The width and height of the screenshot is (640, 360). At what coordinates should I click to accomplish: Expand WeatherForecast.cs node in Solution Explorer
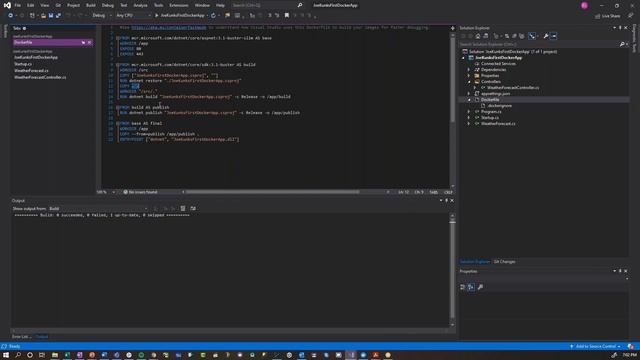coord(469,123)
